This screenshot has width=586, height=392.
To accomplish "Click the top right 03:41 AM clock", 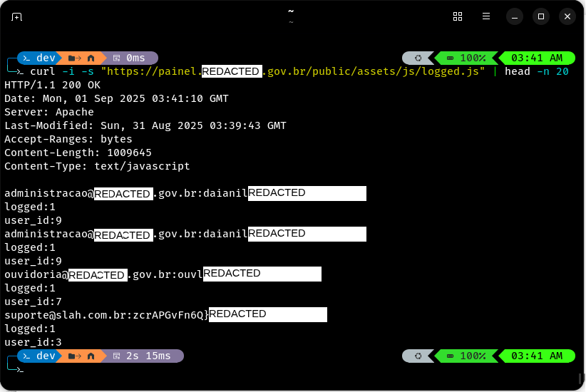I will (537, 58).
